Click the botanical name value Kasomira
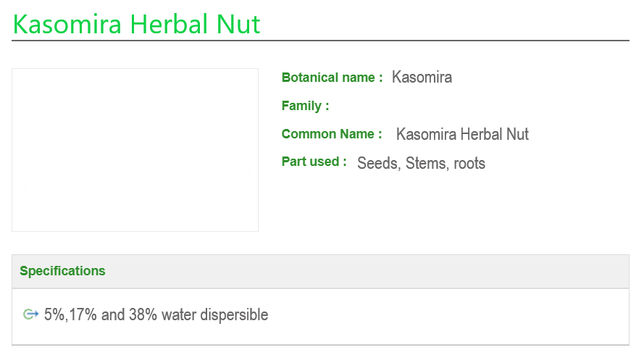Screen dimensions: 644x355 click(422, 78)
